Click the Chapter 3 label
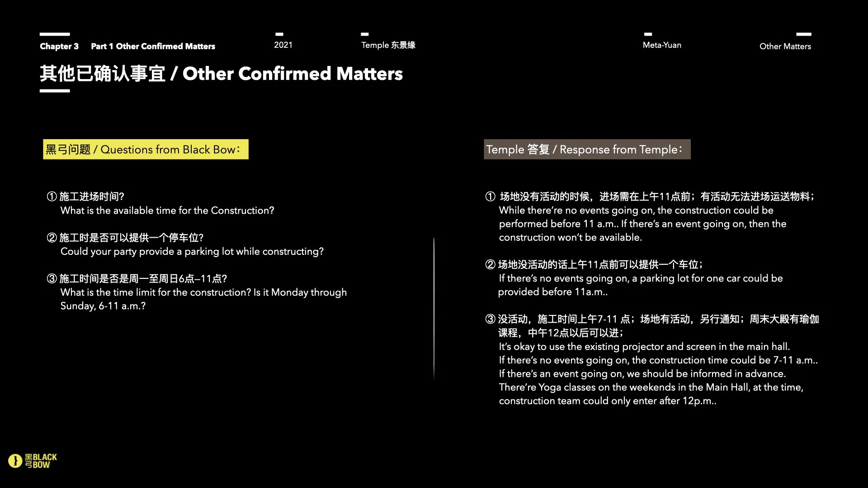Screen dimensions: 868x488 (59, 46)
